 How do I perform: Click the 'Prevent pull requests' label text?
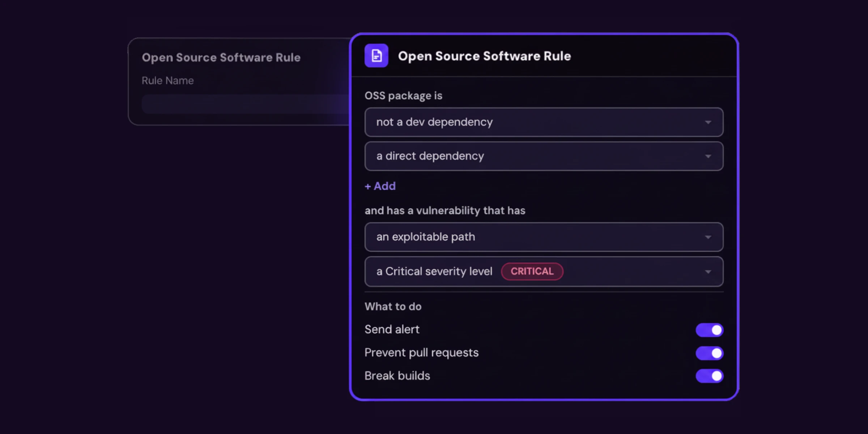[421, 353]
